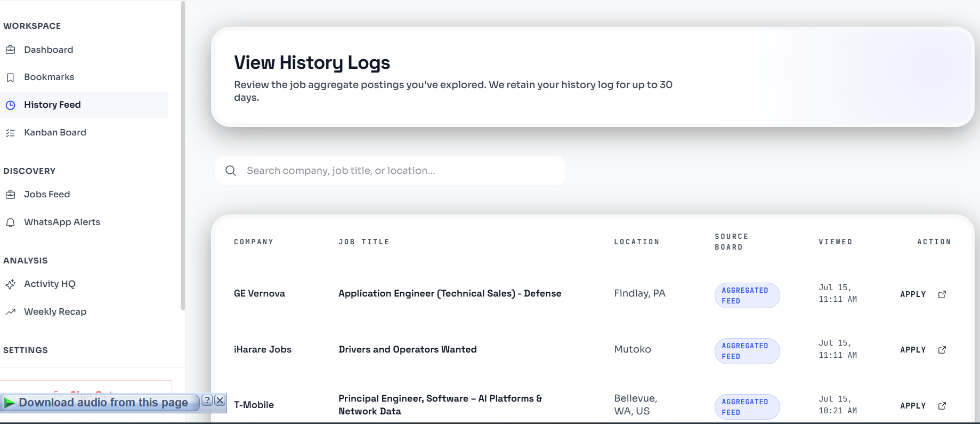Click Aggregated Feed badge for T-Mobile

[747, 407]
